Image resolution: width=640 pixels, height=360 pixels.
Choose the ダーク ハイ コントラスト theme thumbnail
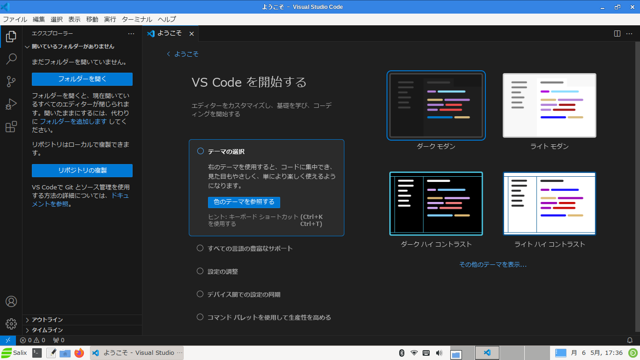(x=436, y=204)
